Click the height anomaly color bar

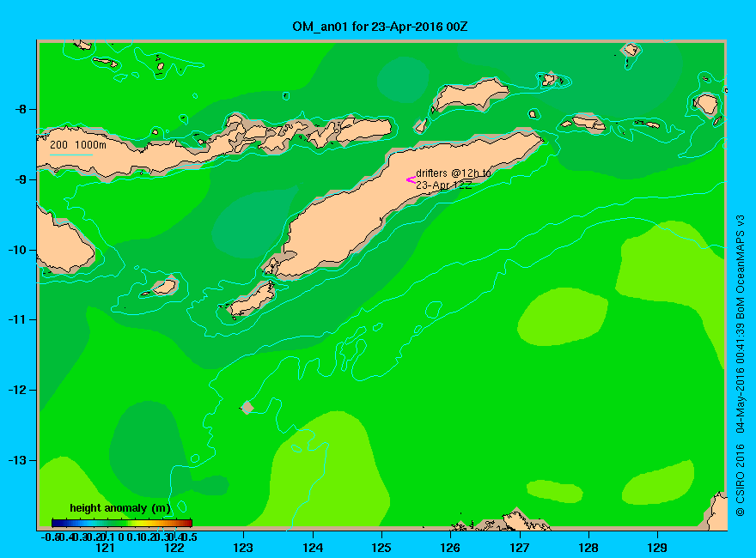pos(122,523)
